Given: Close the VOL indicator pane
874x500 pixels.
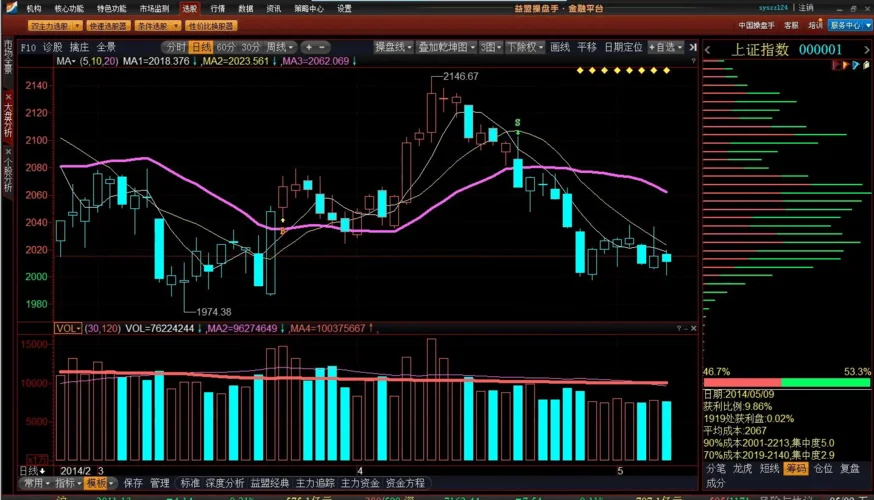Looking at the screenshot, I should tap(693, 328).
